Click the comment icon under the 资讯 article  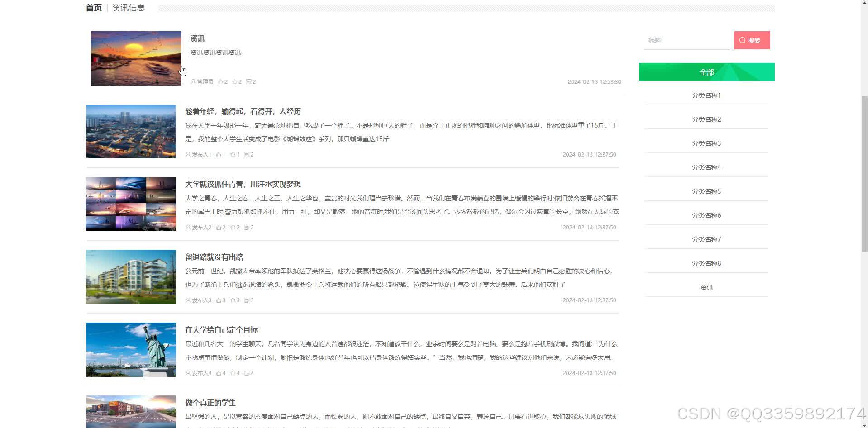click(249, 81)
